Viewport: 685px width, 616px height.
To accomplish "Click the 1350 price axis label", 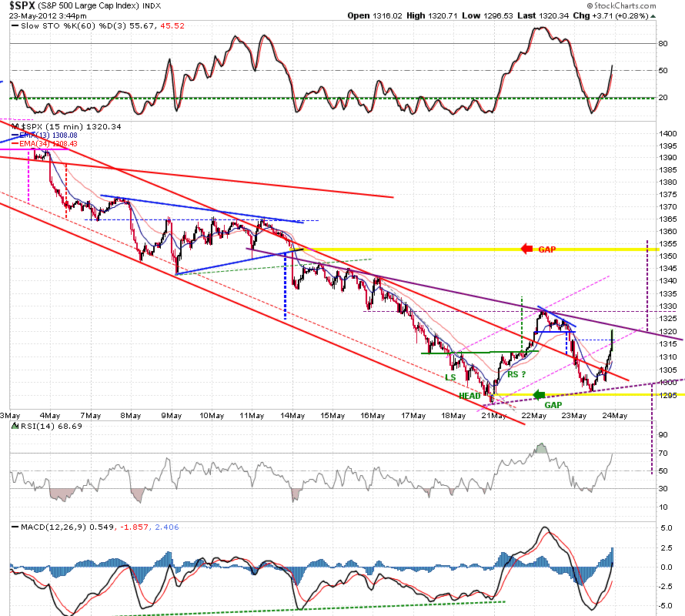I will click(x=667, y=256).
